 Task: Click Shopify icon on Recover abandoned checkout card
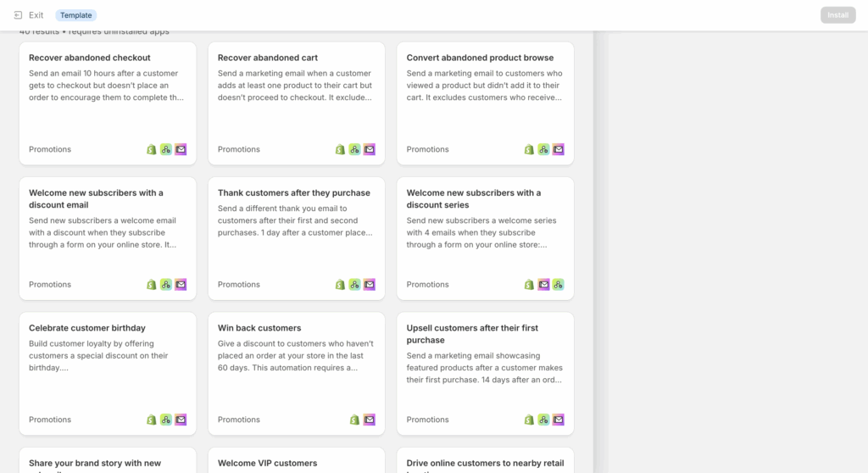coord(151,149)
